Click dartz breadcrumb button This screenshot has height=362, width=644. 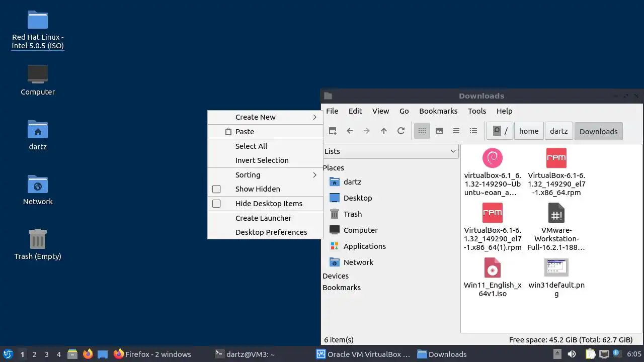tap(558, 131)
